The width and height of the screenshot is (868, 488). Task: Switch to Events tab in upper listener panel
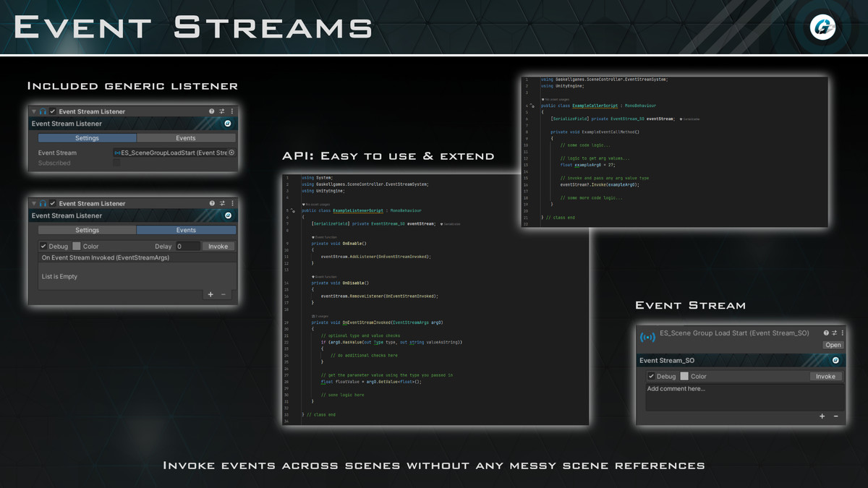point(186,138)
